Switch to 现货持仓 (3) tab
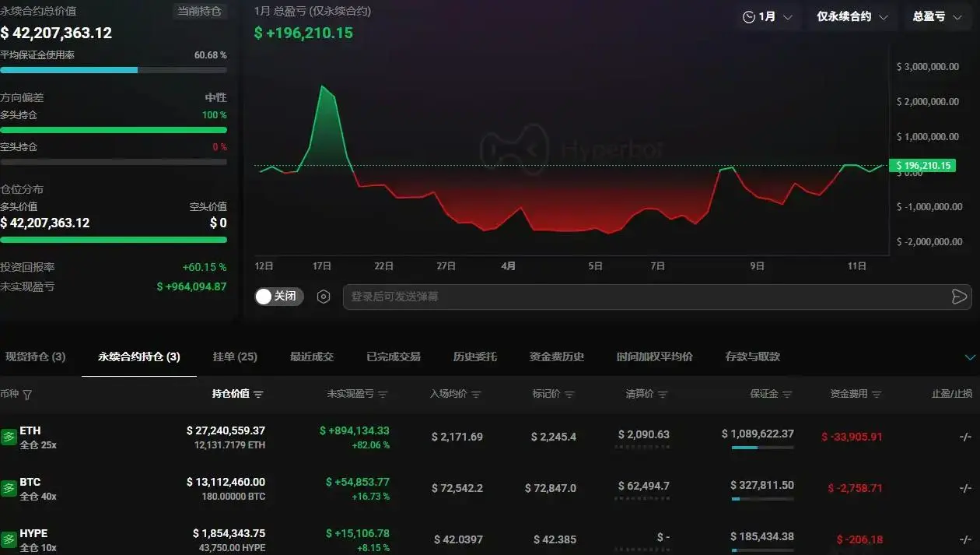Viewport: 980px width, 555px height. (35, 357)
